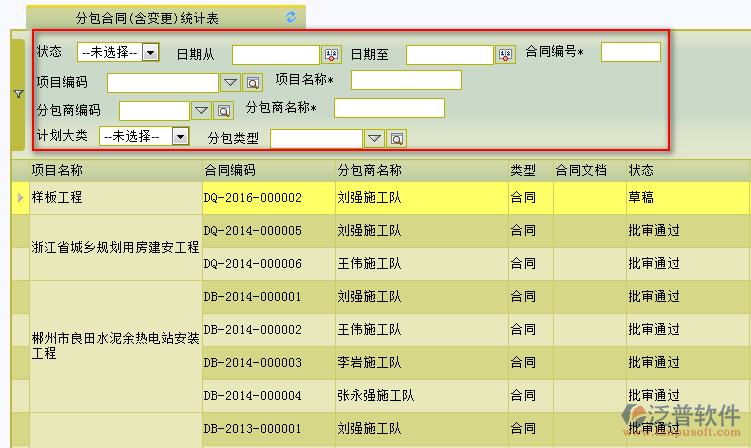Open the calendar picker for 日期至
The width and height of the screenshot is (751, 448).
click(x=506, y=55)
